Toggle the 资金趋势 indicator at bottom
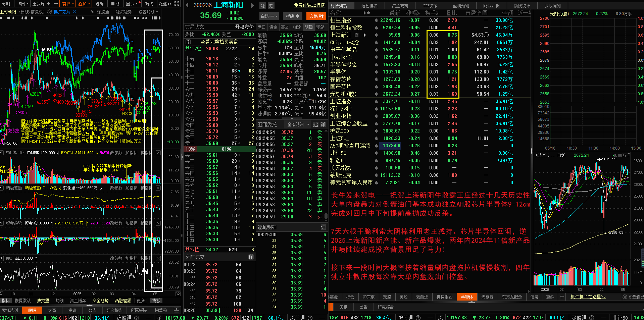 [x=100, y=301]
